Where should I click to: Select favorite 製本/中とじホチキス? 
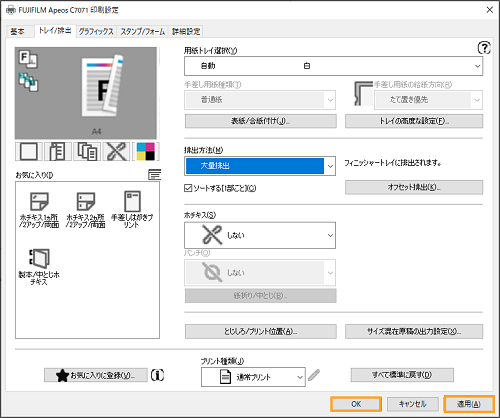click(39, 267)
